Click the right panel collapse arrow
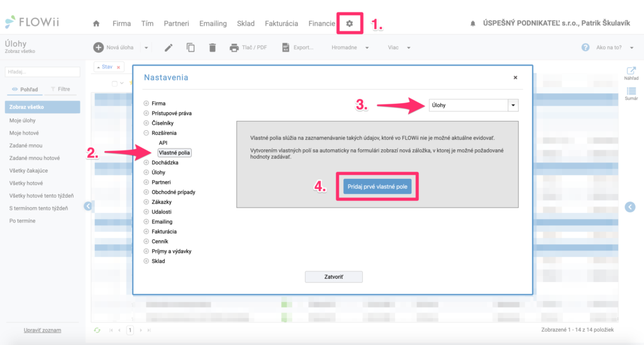The width and height of the screenshot is (644, 345). click(630, 207)
